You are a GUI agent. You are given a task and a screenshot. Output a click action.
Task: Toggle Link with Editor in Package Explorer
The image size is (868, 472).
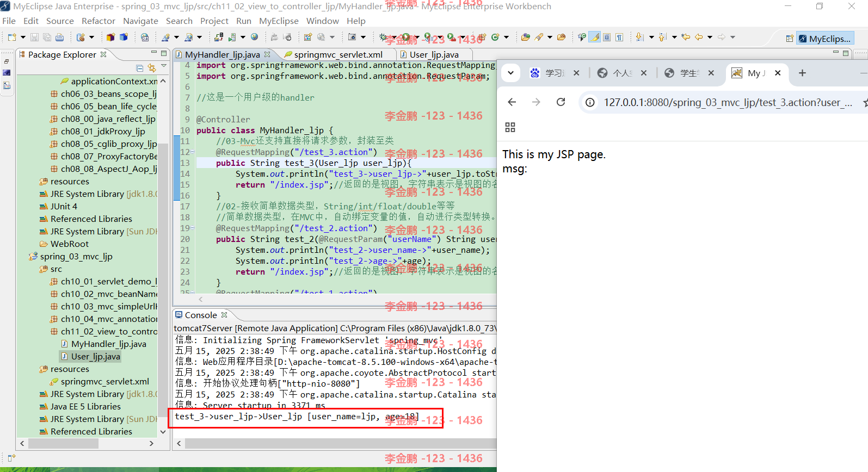pyautogui.click(x=152, y=68)
